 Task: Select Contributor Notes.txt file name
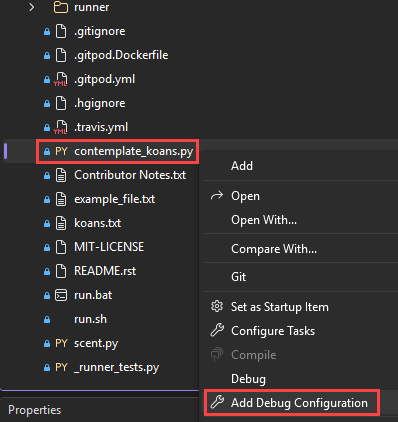(130, 175)
